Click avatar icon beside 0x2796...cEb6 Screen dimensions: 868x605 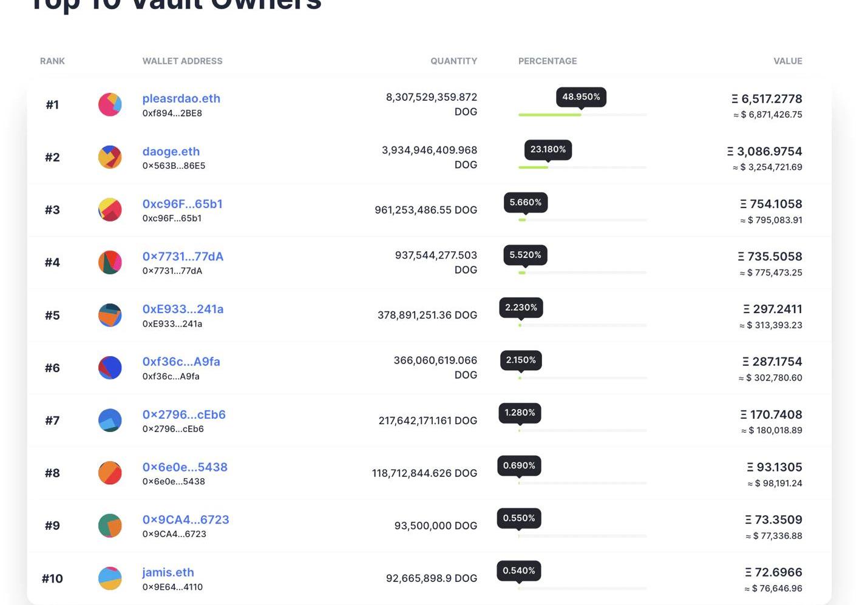[110, 420]
